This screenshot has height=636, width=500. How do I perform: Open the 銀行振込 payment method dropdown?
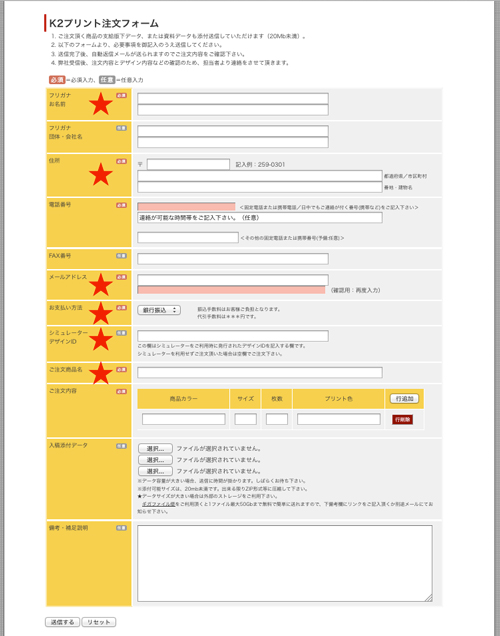(x=159, y=310)
